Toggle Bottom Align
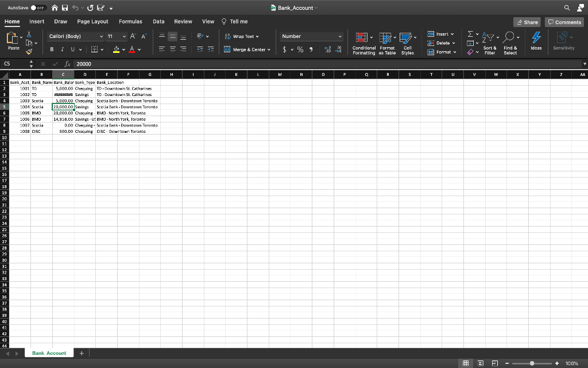Screen dimensions: 588x368 tap(183, 36)
